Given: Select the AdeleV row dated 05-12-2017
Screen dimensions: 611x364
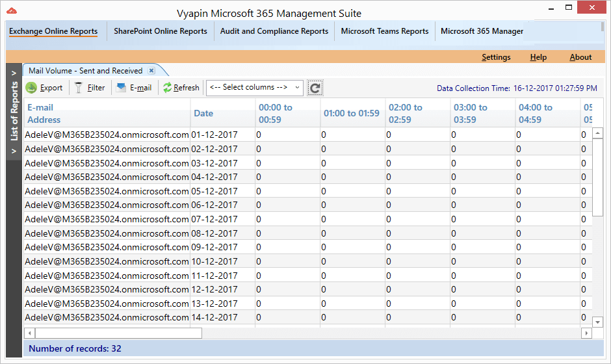Looking at the screenshot, I should tap(308, 191).
